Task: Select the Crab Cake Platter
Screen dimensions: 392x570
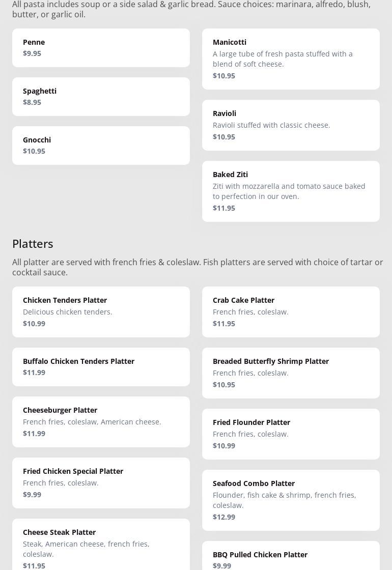Action: [291, 312]
